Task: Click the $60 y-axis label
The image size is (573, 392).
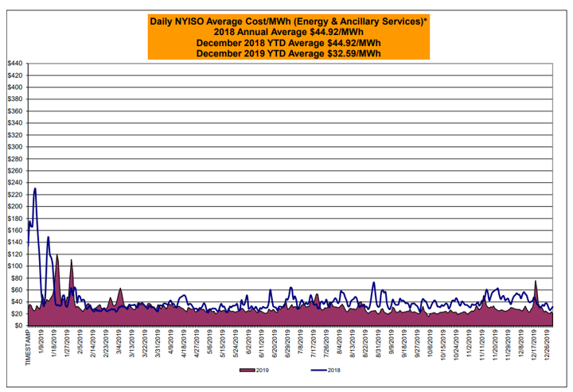Action: click(17, 289)
